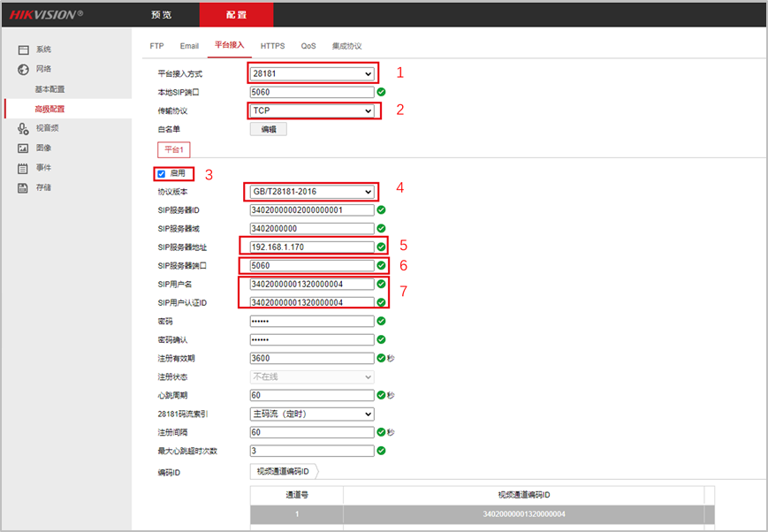The width and height of the screenshot is (768, 532).
Task: Select channel number 1 cell
Action: [x=297, y=513]
